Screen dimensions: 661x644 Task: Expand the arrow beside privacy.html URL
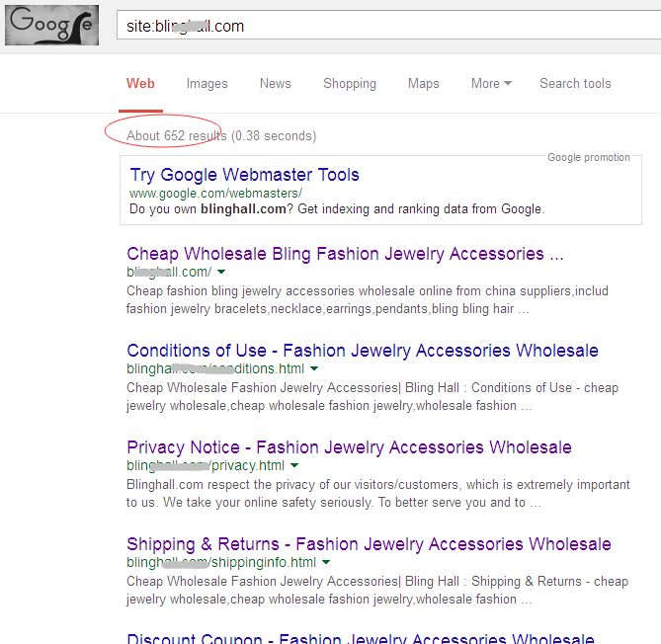click(294, 465)
